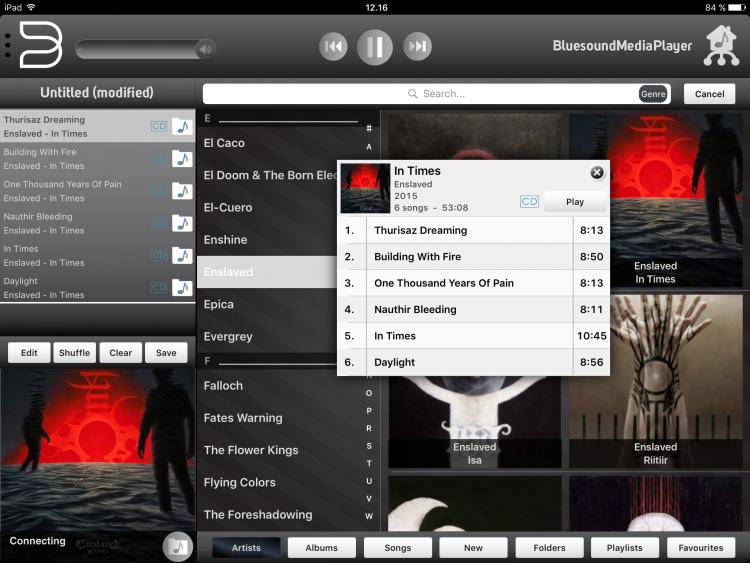Image resolution: width=750 pixels, height=563 pixels.
Task: Open the New tab
Action: click(473, 548)
